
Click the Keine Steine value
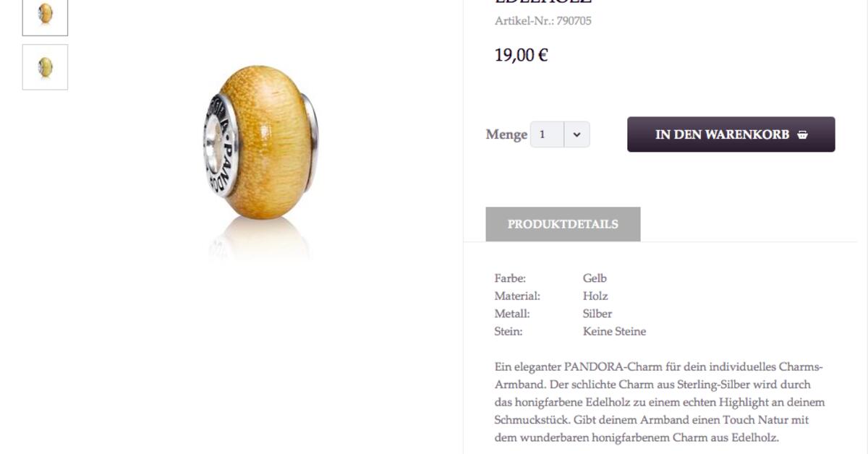tap(614, 331)
